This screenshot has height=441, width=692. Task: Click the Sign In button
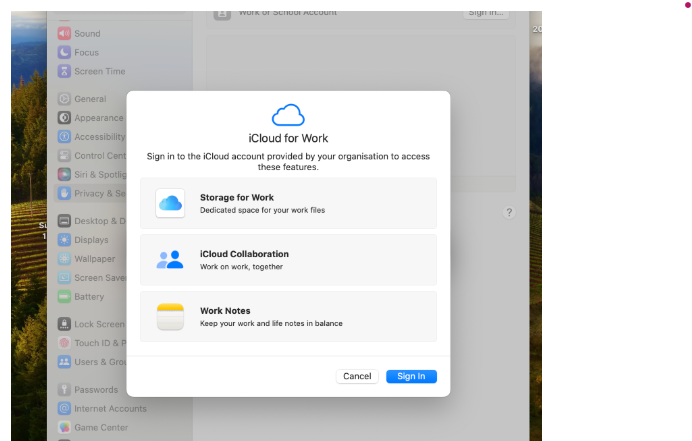coord(411,376)
